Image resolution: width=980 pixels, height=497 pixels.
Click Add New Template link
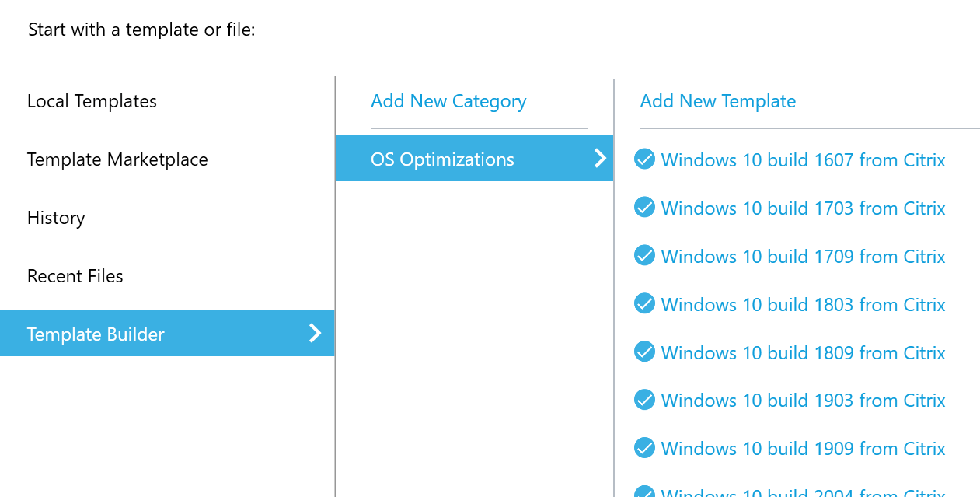(718, 101)
